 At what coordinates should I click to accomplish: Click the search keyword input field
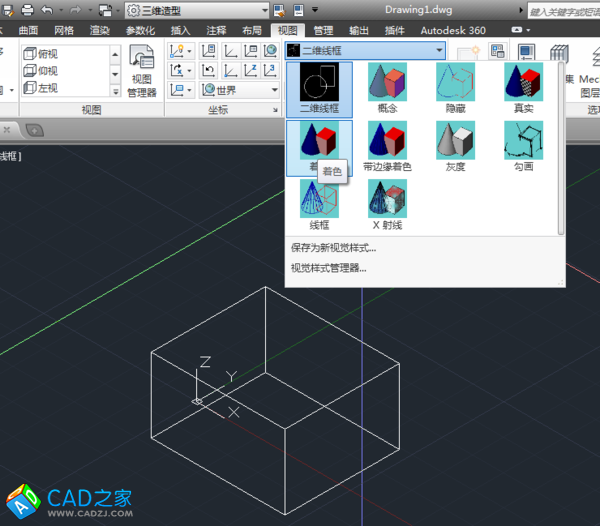[x=560, y=11]
